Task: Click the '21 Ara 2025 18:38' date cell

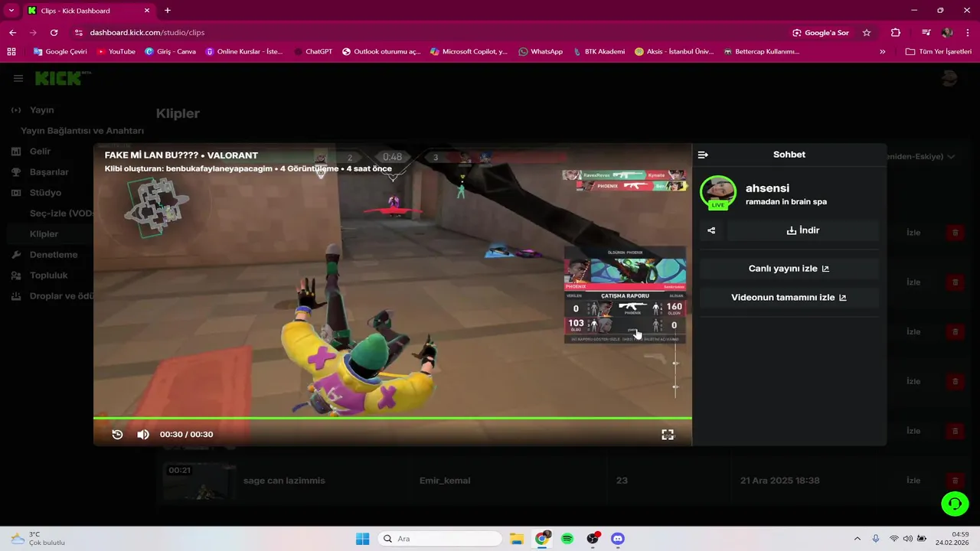Action: (x=779, y=481)
